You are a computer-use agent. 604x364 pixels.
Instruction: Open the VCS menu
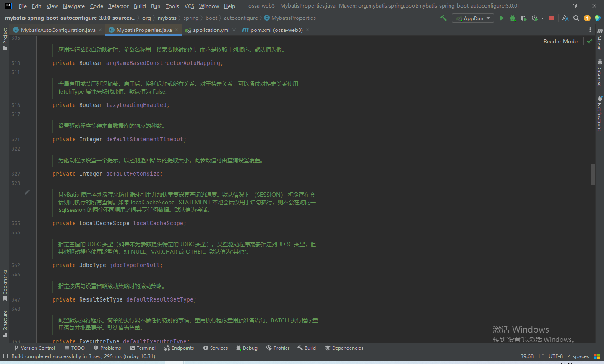pos(189,6)
